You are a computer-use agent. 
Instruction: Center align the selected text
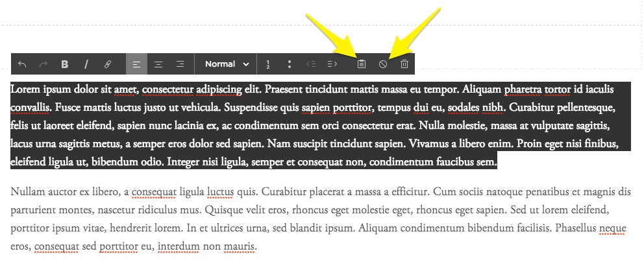pos(158,64)
